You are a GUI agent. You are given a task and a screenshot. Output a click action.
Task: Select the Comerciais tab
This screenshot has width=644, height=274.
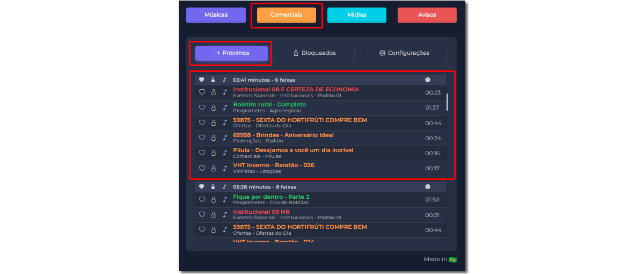286,15
